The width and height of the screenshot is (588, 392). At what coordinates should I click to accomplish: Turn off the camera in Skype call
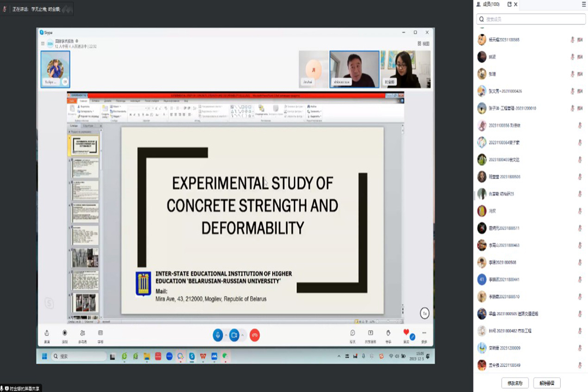234,335
